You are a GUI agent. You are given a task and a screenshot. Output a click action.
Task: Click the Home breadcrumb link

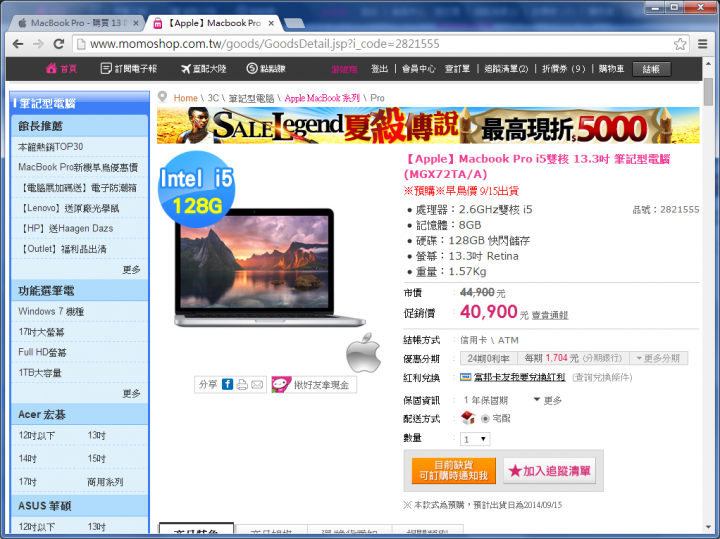(186, 98)
